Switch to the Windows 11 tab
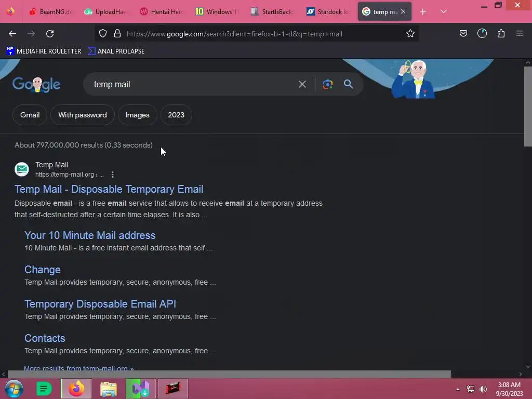 pyautogui.click(x=217, y=11)
